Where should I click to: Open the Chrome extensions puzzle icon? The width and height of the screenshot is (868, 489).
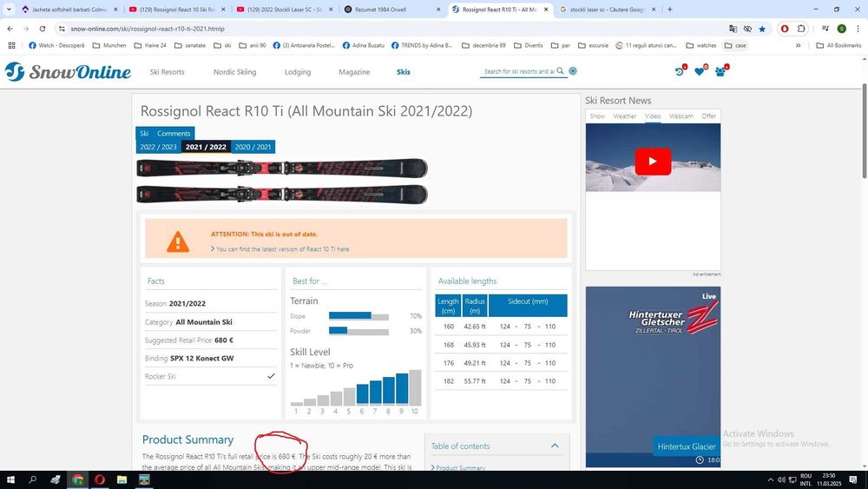[801, 29]
